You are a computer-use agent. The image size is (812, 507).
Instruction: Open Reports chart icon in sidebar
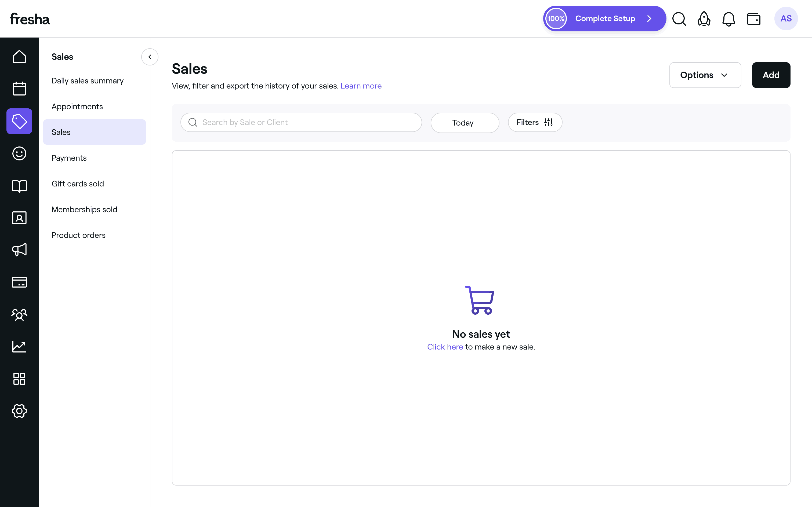click(19, 346)
